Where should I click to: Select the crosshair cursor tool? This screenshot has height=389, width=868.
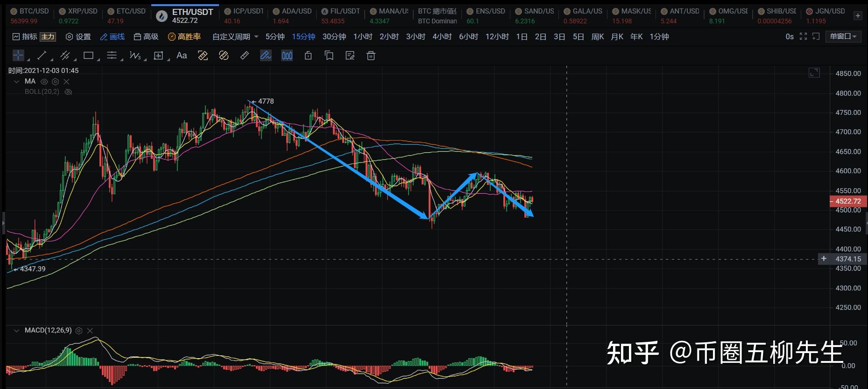coord(18,56)
